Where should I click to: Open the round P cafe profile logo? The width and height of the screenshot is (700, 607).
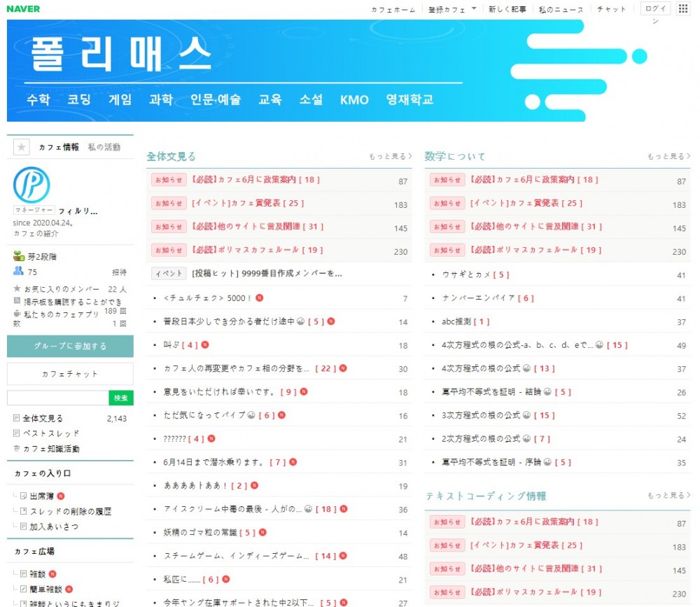pos(31,185)
